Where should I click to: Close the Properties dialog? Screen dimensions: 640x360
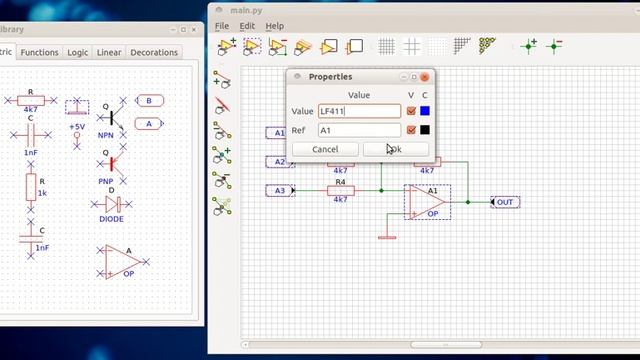pos(424,77)
